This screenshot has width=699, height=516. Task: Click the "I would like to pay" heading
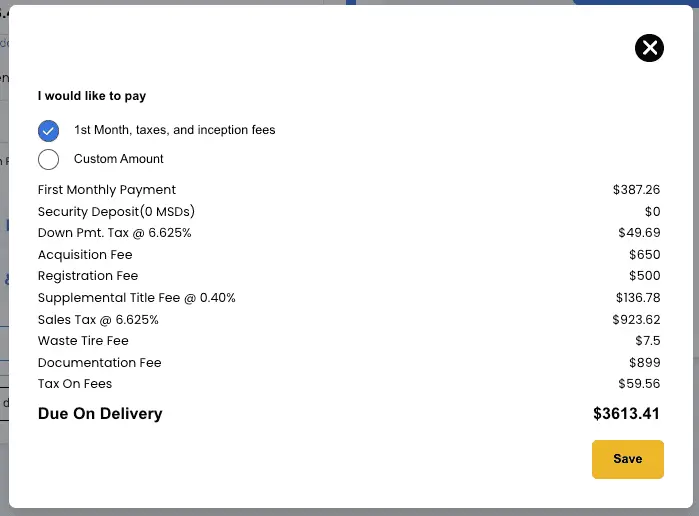(92, 96)
